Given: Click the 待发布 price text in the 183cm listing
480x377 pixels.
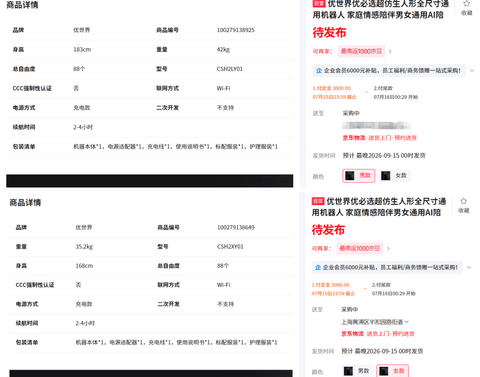Looking at the screenshot, I should click(x=329, y=33).
